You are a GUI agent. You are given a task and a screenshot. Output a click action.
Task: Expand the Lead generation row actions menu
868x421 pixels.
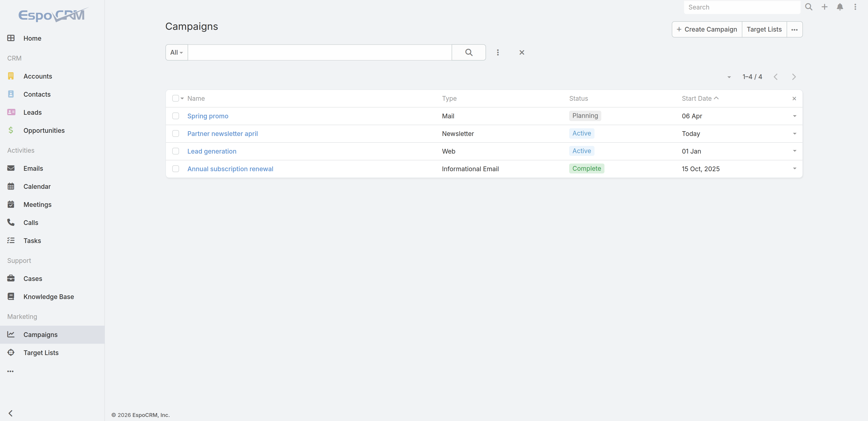tap(794, 151)
